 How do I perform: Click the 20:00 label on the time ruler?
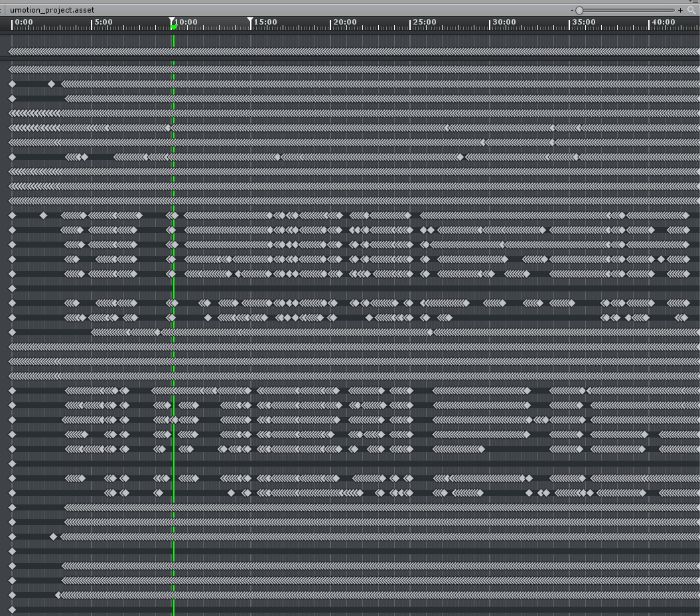coord(345,22)
